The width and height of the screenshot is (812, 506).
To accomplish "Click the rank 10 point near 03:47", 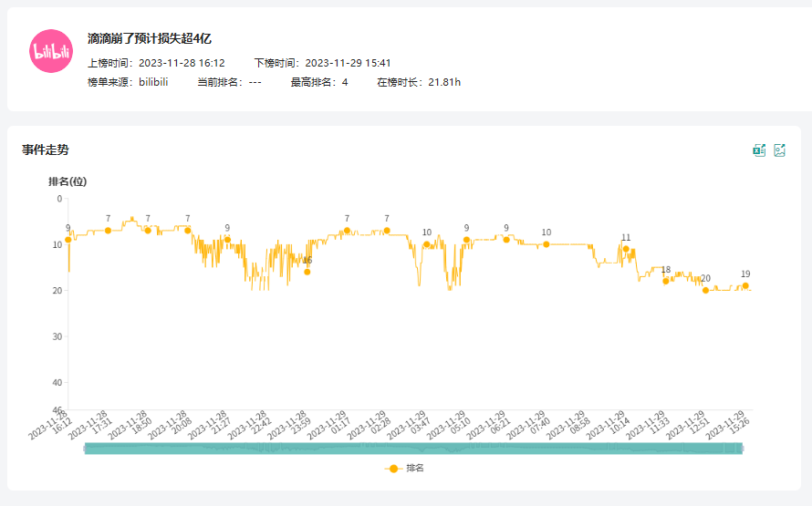I will tap(427, 244).
